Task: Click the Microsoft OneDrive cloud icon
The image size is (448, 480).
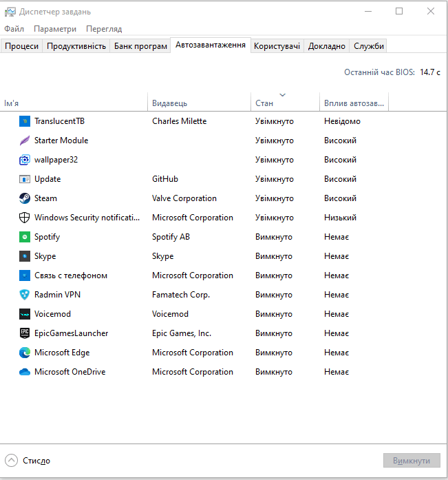Action: pos(25,372)
